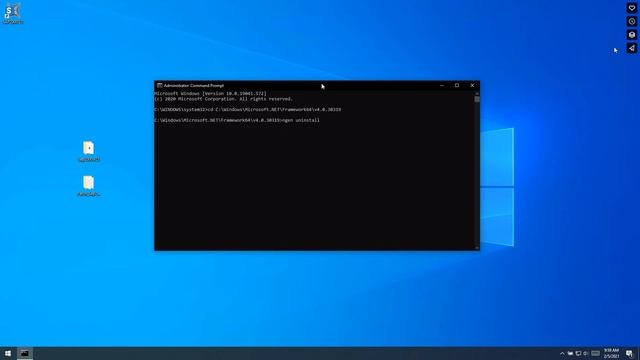This screenshot has height=360, width=640.
Task: Click paper plane share icon overlay
Action: [631, 48]
